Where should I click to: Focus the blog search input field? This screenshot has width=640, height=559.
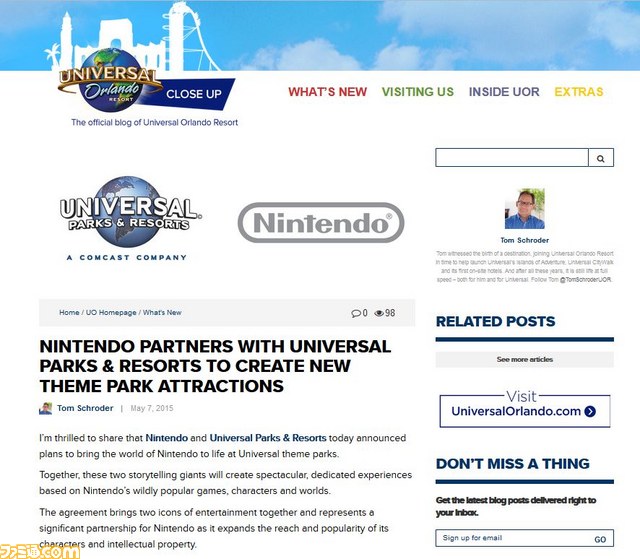click(512, 157)
